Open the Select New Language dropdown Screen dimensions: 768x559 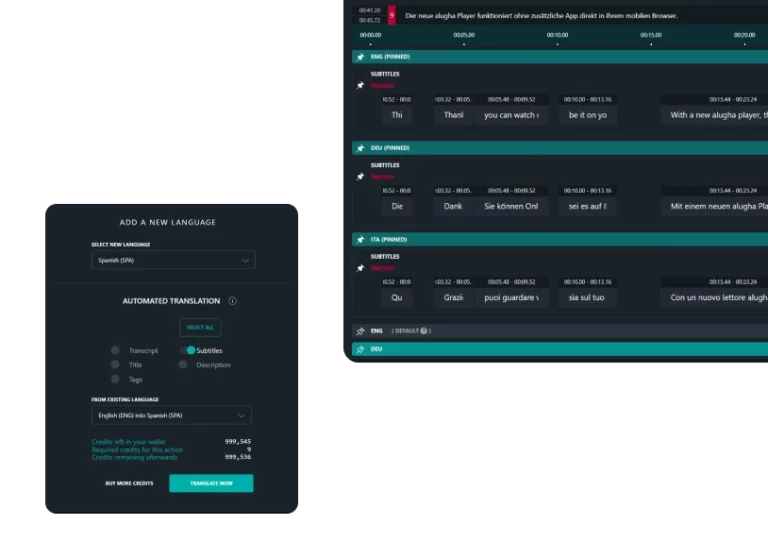(x=173, y=260)
